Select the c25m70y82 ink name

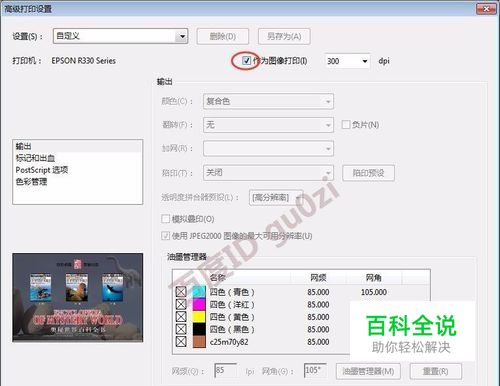(229, 342)
